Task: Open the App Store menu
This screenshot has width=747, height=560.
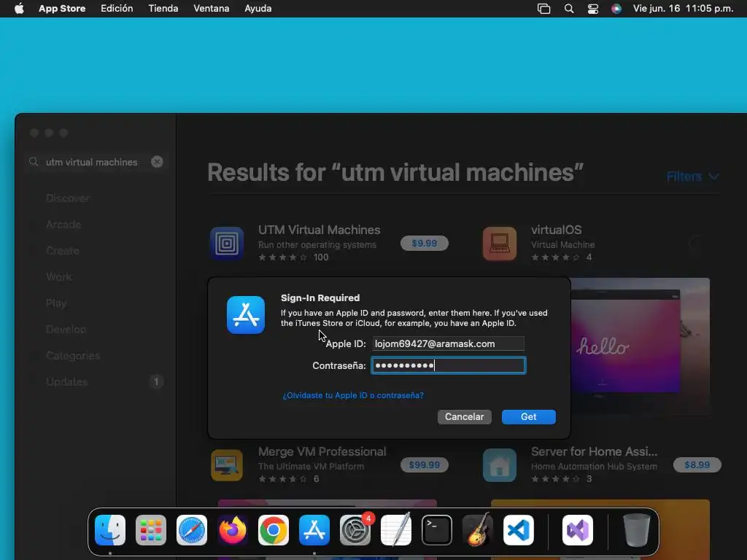Action: click(x=62, y=9)
